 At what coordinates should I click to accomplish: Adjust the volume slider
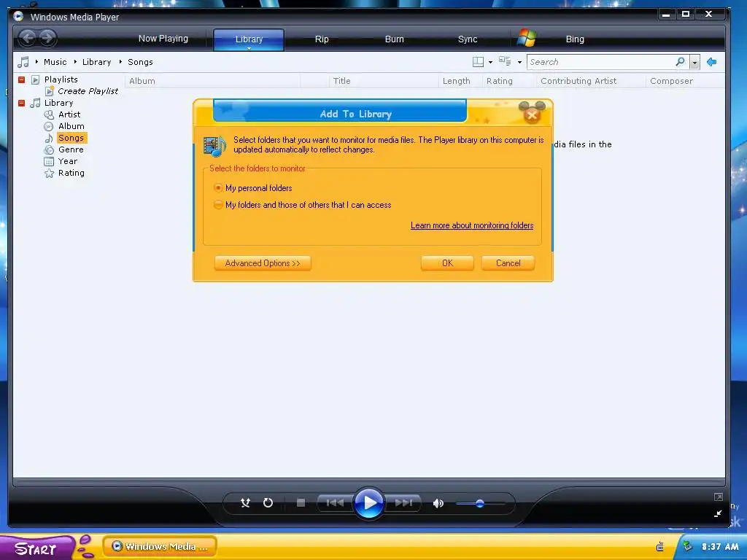pos(480,503)
